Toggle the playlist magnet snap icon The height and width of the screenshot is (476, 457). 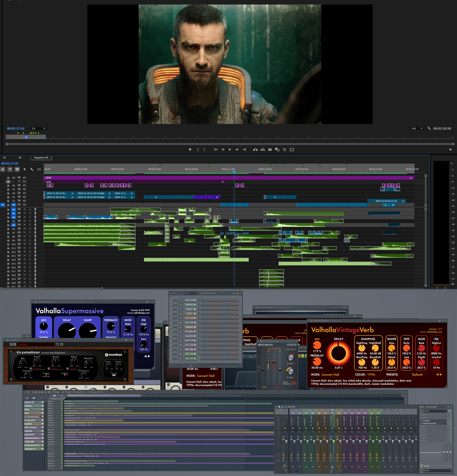(x=28, y=392)
